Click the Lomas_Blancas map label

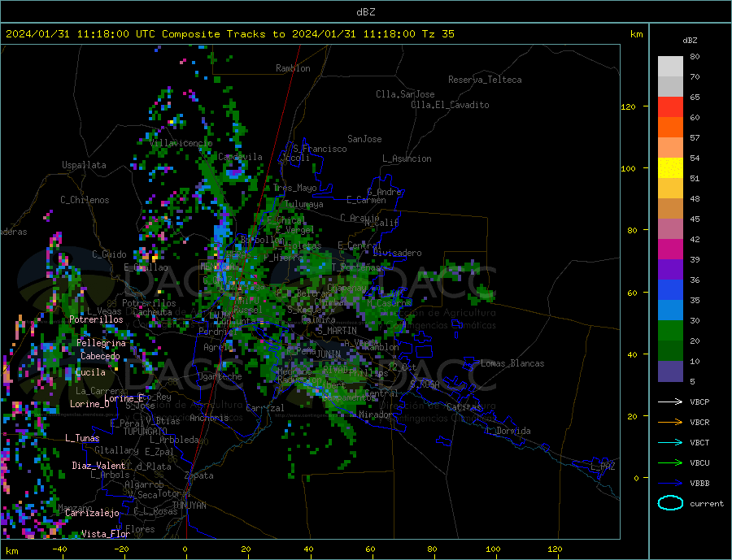pos(512,363)
